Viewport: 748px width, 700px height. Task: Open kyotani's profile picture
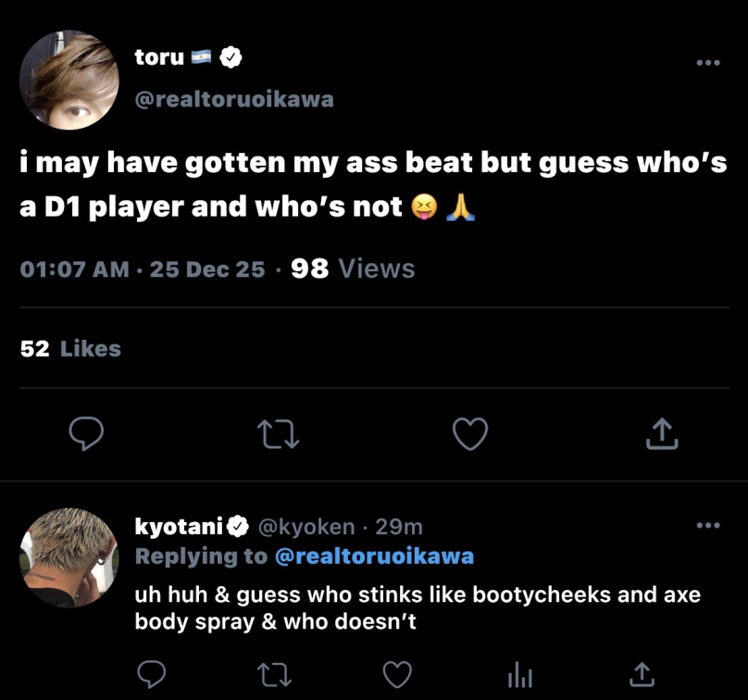(69, 557)
